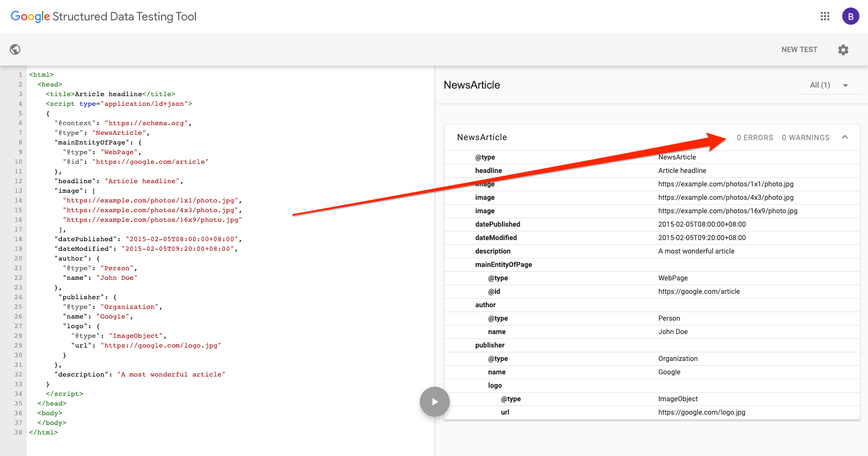Collapse the NewsArticle result card
Screen dimensions: 868x456
click(845, 137)
